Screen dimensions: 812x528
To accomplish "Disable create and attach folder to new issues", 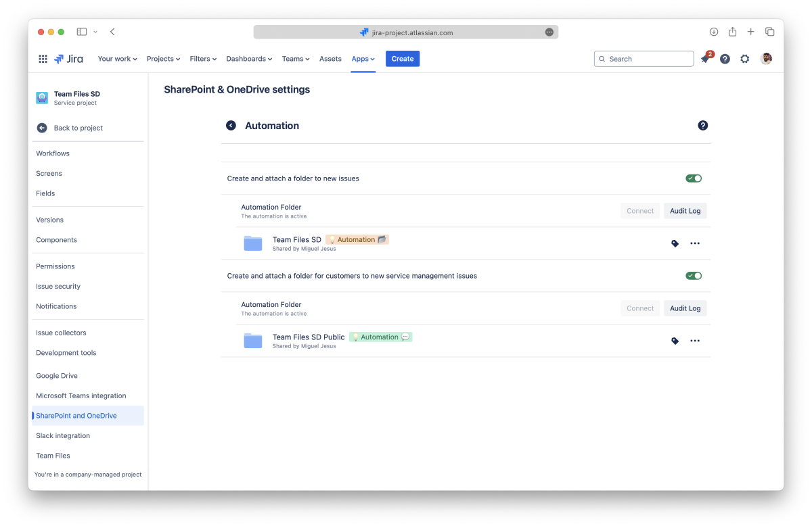I will 693,178.
